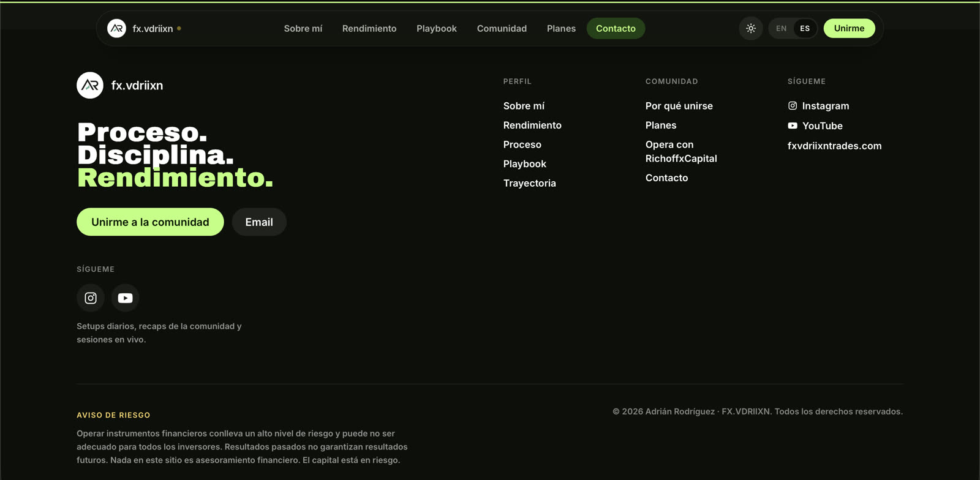Open Rendimiento link in Perfil column

[532, 125]
